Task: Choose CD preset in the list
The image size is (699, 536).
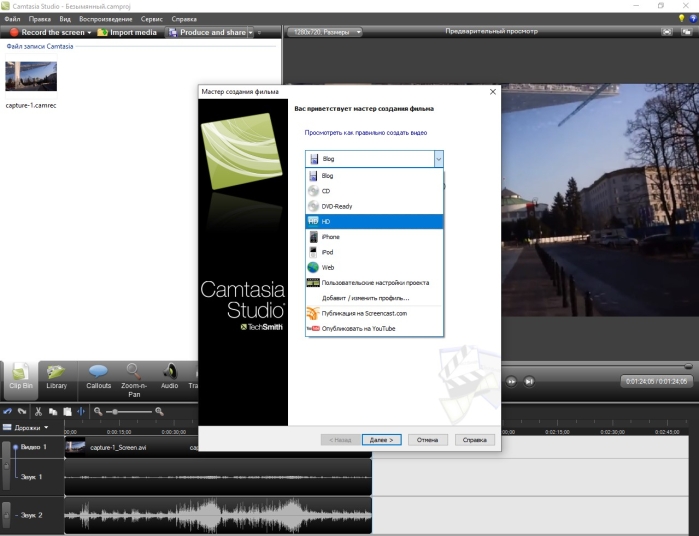Action: click(374, 191)
